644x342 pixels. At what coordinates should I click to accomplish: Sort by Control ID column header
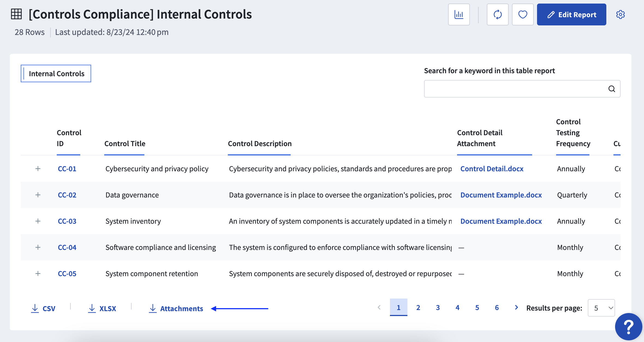[x=69, y=138]
